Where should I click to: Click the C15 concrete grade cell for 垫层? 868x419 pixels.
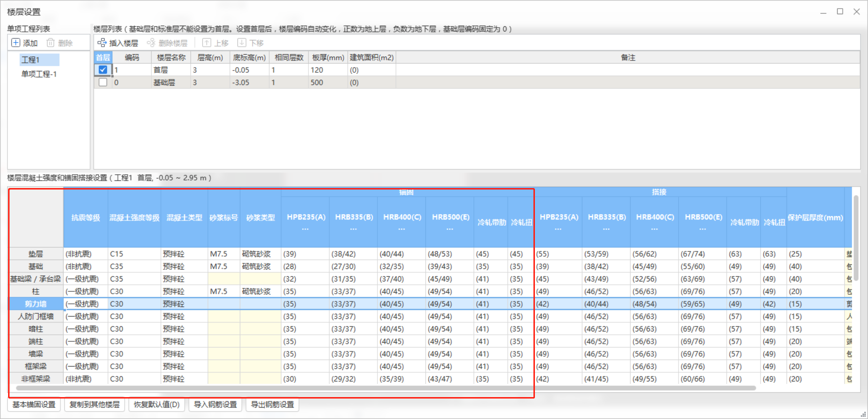pyautogui.click(x=135, y=254)
